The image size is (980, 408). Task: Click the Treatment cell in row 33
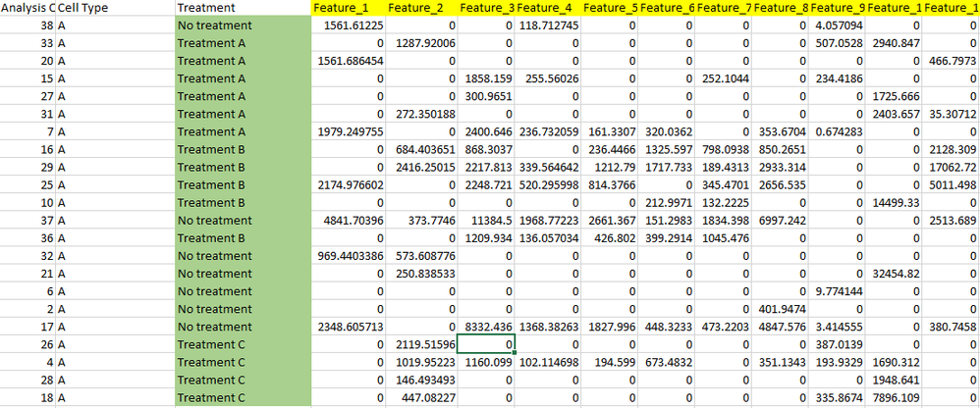click(243, 43)
